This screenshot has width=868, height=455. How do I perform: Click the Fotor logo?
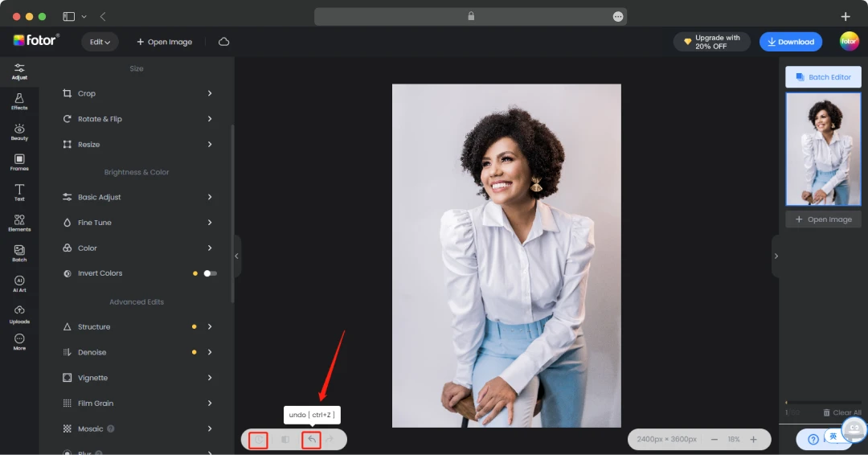tap(36, 40)
